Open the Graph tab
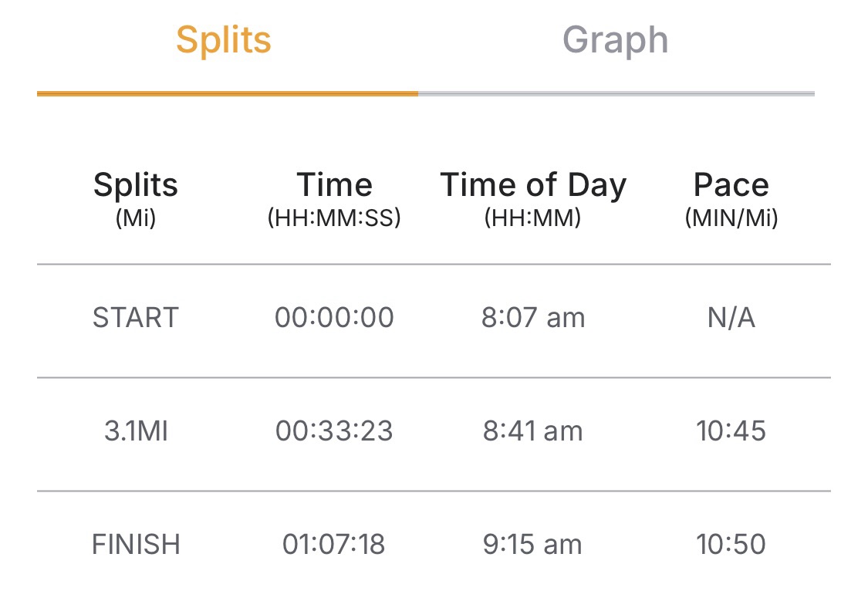 (615, 40)
